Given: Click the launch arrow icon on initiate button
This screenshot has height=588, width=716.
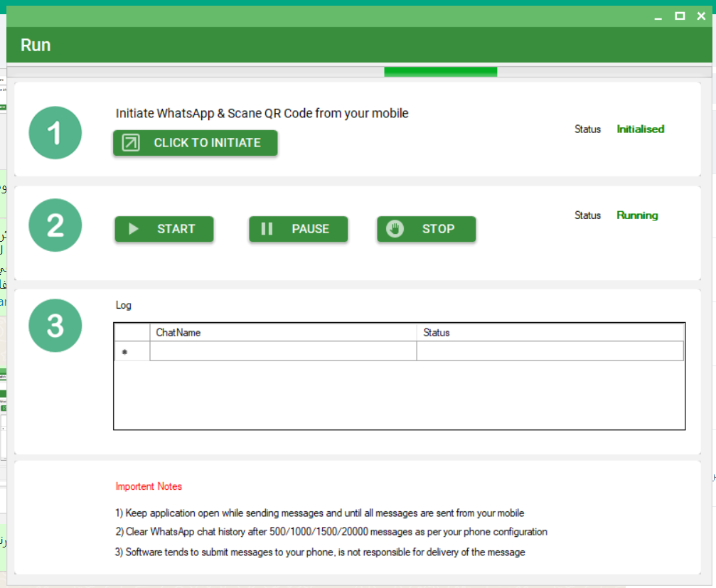Looking at the screenshot, I should click(x=131, y=143).
